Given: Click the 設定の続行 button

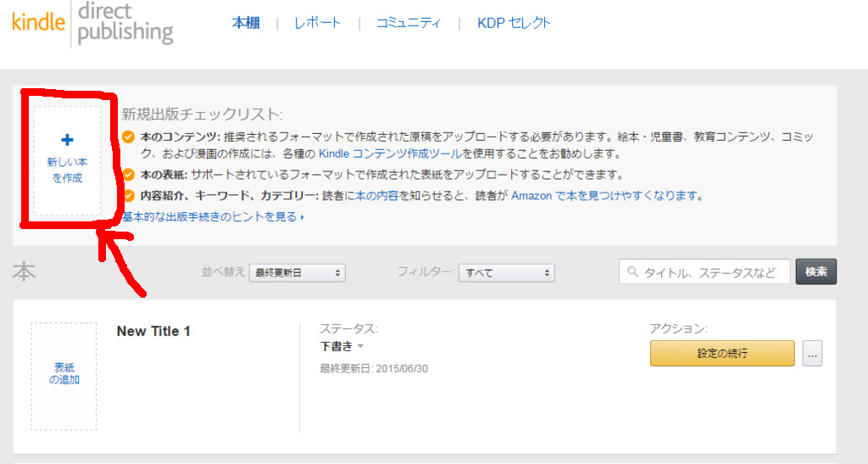Looking at the screenshot, I should [722, 353].
